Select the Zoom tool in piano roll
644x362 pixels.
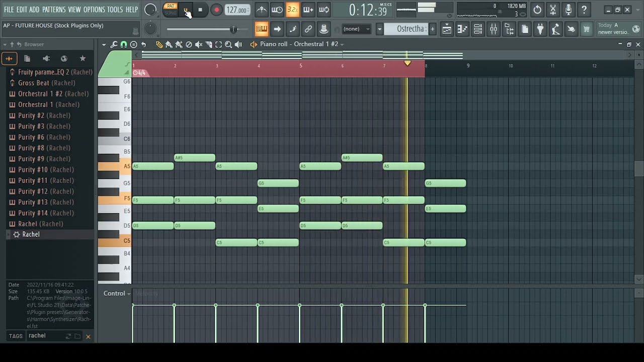pos(228,44)
